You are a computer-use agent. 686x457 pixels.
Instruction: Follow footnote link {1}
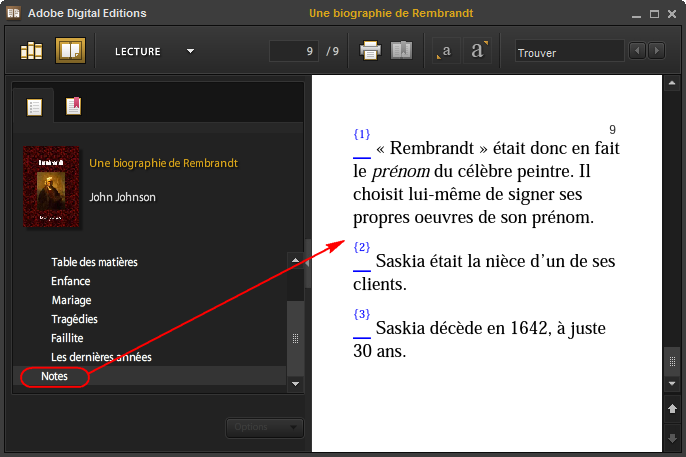pos(362,134)
